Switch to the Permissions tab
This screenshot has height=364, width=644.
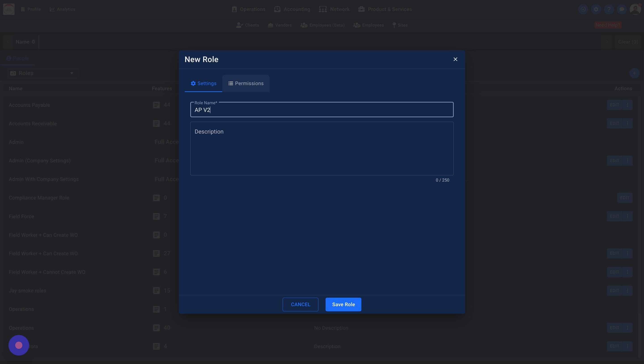246,84
